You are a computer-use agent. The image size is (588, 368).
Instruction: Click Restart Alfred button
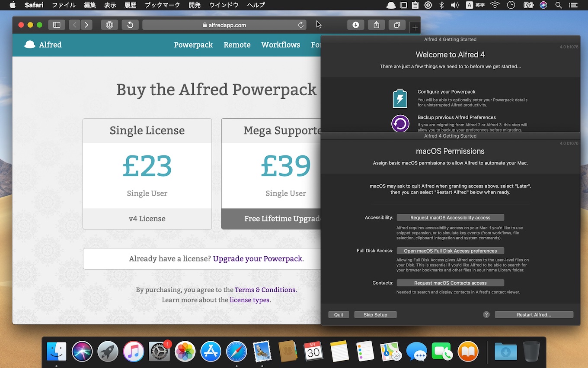click(534, 315)
